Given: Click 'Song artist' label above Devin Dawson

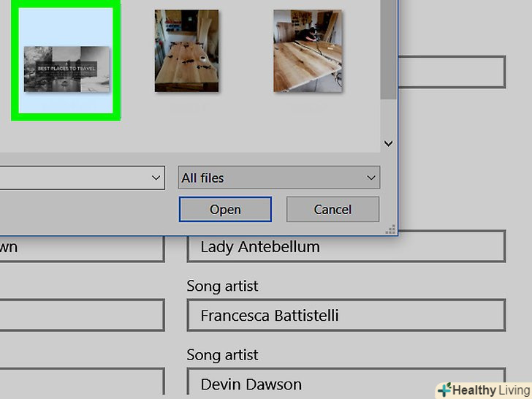Looking at the screenshot, I should (223, 355).
